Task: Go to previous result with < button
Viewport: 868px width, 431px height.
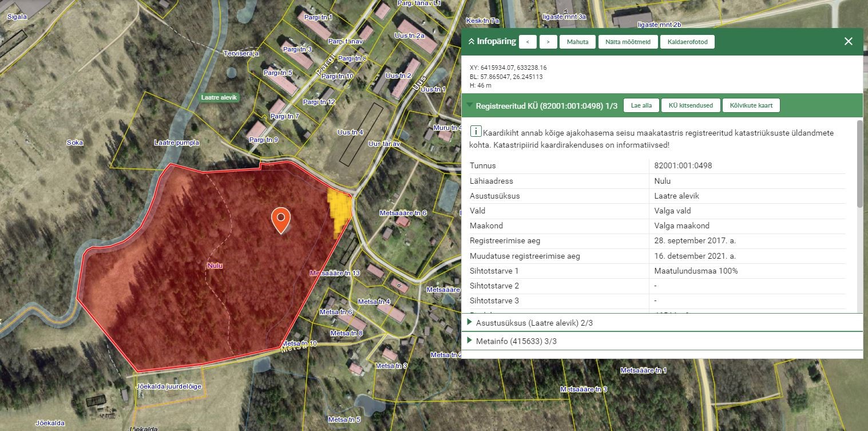Action: click(x=527, y=42)
